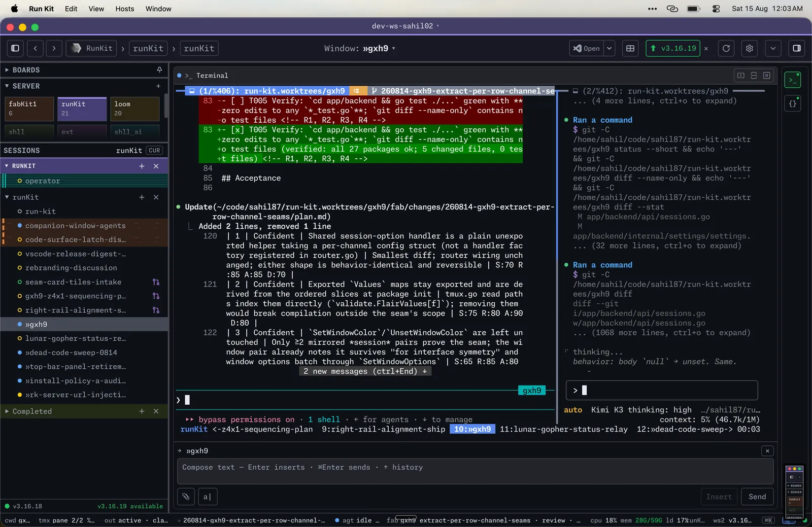The image size is (812, 527).
Task: Close the »gxh9 compose panel
Action: coord(767,451)
